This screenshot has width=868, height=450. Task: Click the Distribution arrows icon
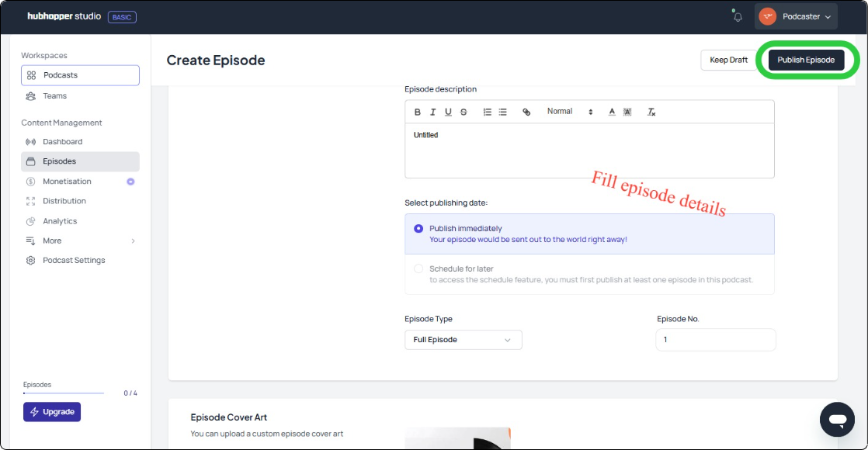click(31, 201)
